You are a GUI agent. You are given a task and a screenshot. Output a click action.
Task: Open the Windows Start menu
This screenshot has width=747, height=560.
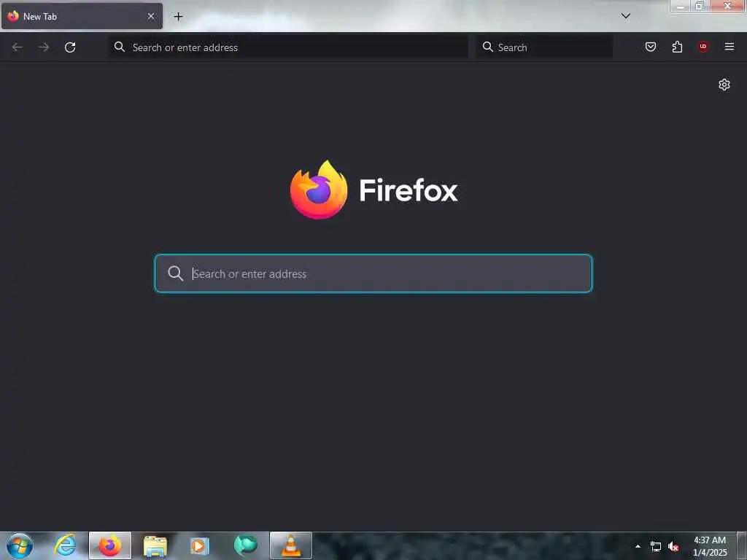click(x=20, y=545)
